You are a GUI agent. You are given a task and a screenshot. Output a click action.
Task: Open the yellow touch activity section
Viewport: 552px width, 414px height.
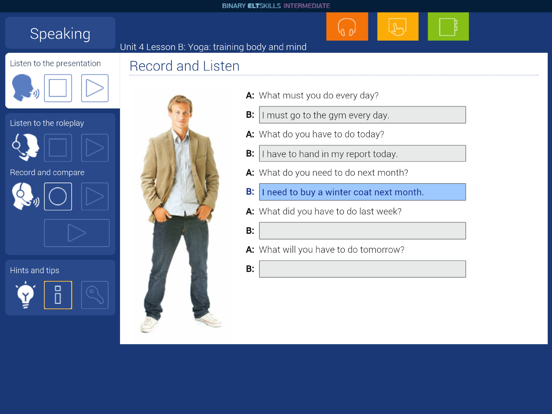point(397,27)
